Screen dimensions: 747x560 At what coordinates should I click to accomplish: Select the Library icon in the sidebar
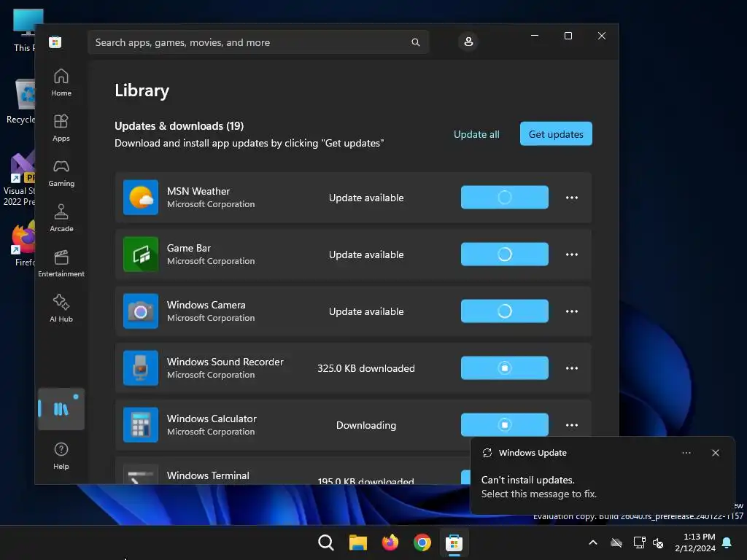[x=61, y=409]
